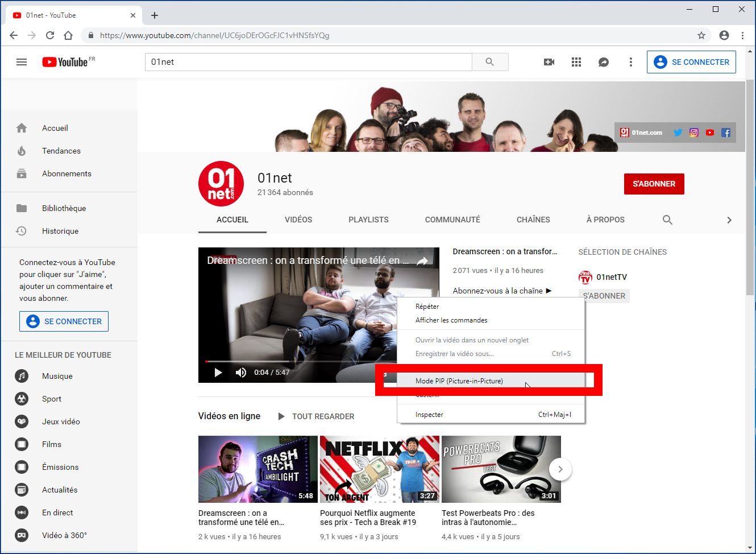Open Vidéo à 360° category
The image size is (756, 554).
tap(69, 535)
